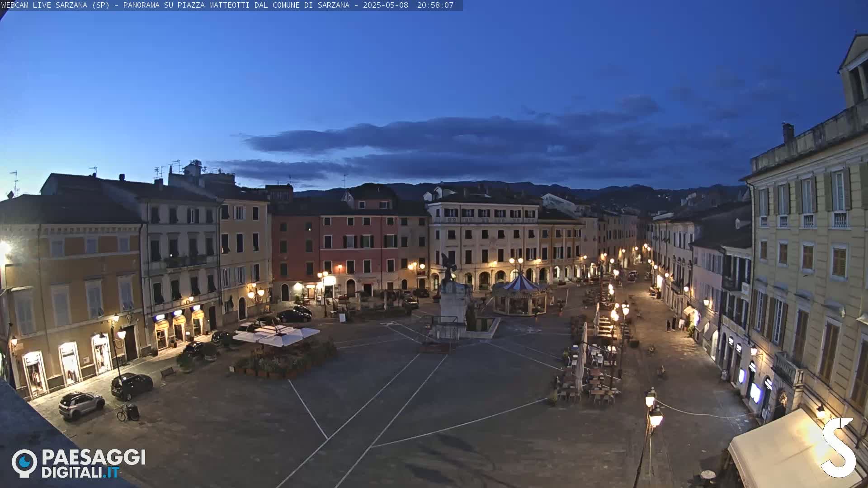
Task: Click the 20:58:07 timestamp in the header
Action: click(x=435, y=5)
